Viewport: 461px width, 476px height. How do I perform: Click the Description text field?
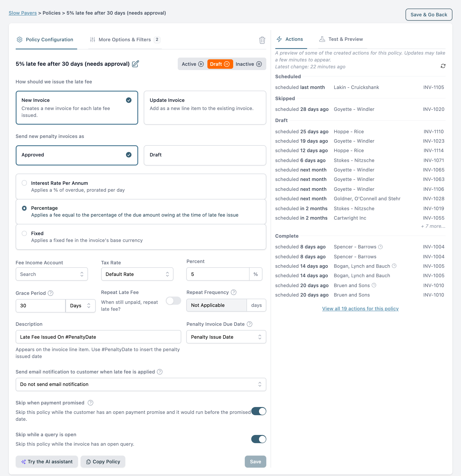click(98, 337)
